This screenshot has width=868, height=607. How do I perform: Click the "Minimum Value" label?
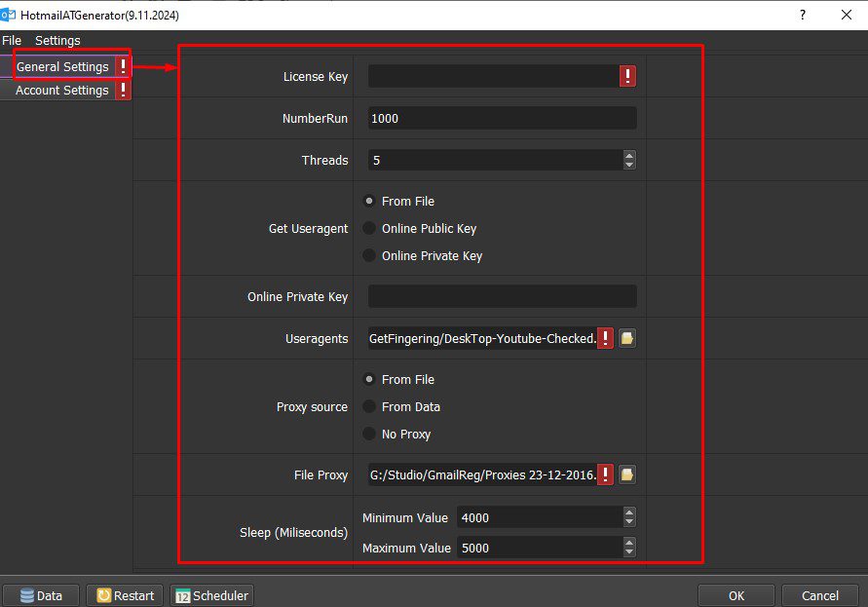click(x=405, y=517)
